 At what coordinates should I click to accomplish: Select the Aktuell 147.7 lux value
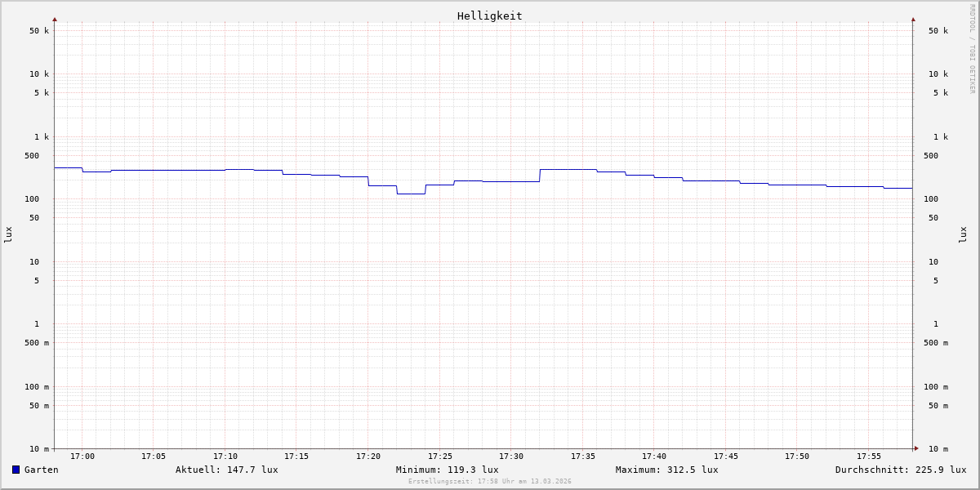click(x=226, y=470)
